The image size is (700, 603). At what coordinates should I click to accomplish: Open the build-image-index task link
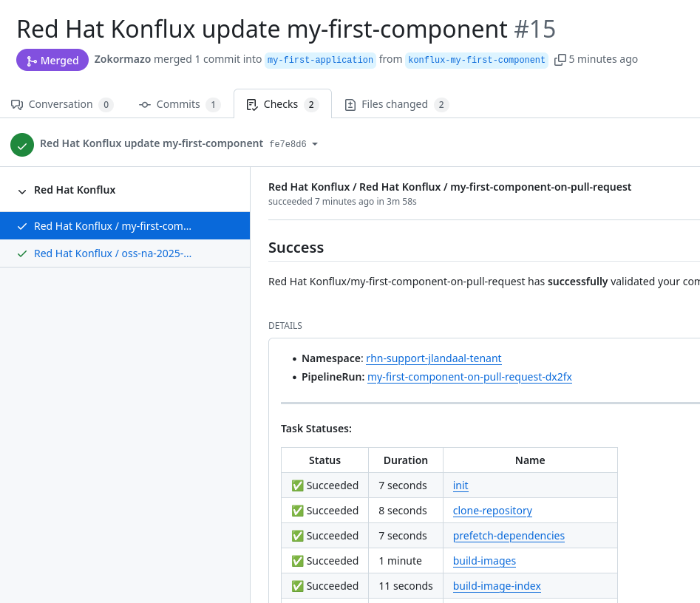pyautogui.click(x=497, y=586)
